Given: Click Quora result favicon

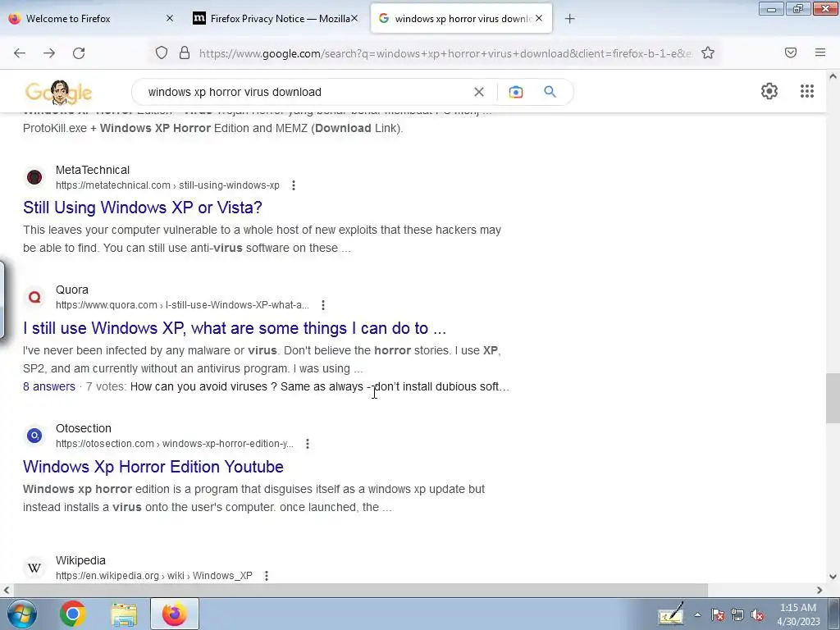Looking at the screenshot, I should tap(34, 297).
